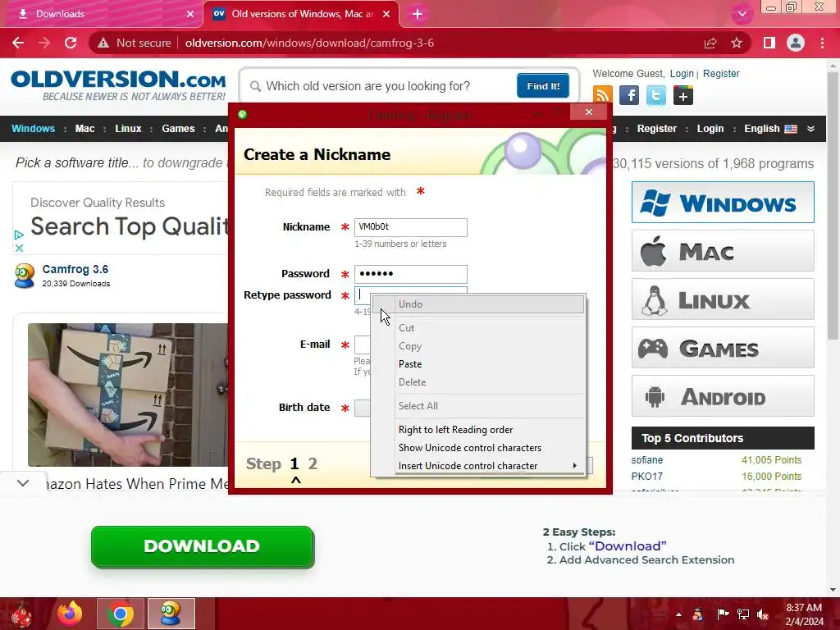Open the browser side panel icon

pyautogui.click(x=769, y=43)
